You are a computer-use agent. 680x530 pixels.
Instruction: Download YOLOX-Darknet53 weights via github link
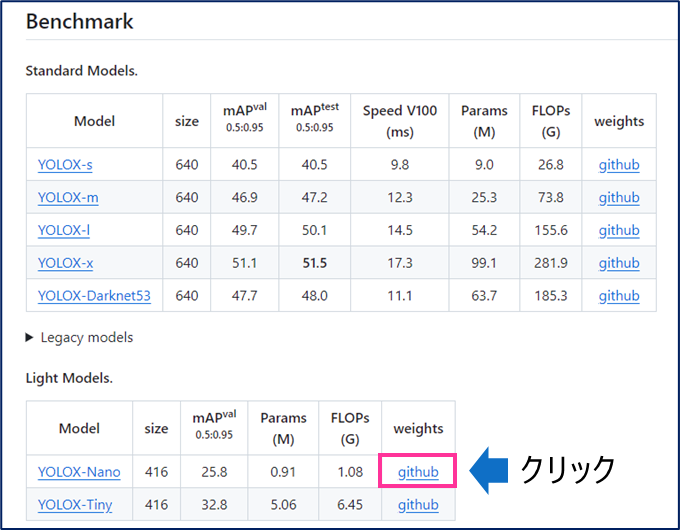619,296
